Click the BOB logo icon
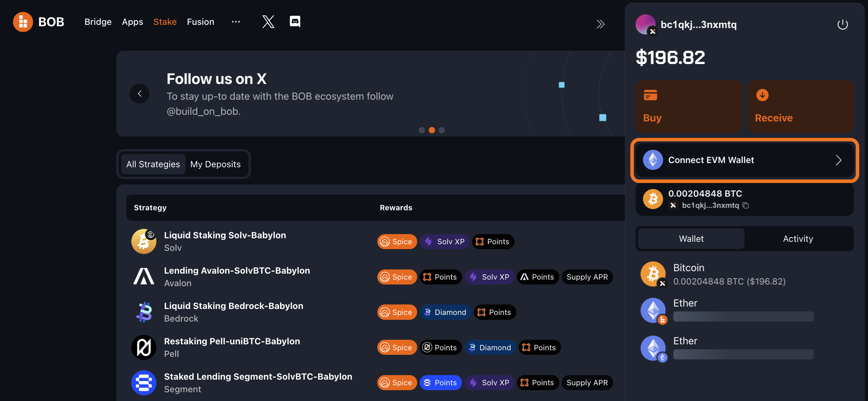 click(22, 22)
